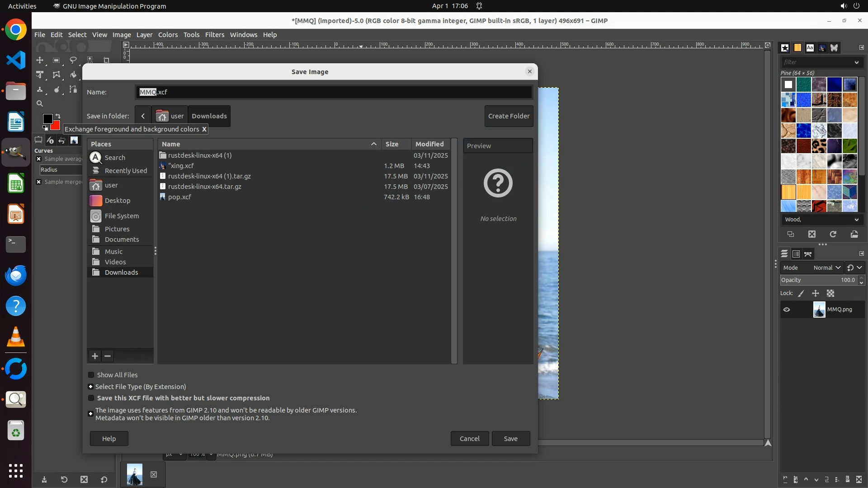Enable the Show All Files checkbox
This screenshot has width=868, height=488.
pos(91,375)
